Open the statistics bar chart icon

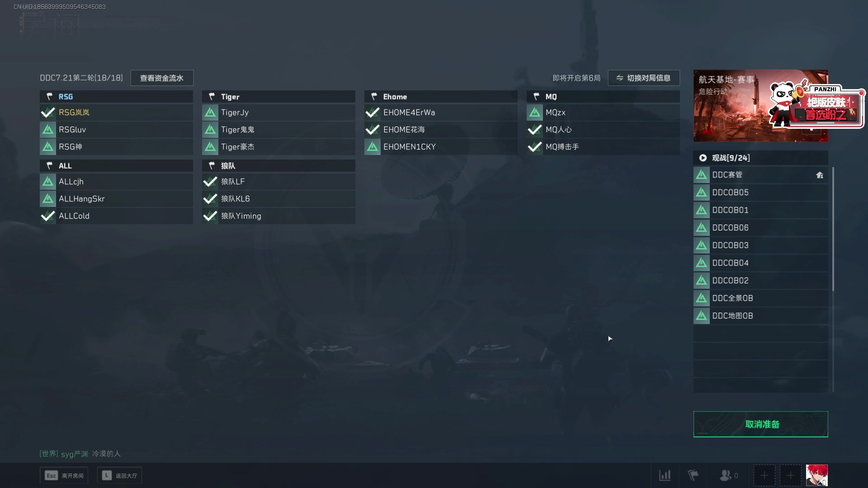point(665,475)
